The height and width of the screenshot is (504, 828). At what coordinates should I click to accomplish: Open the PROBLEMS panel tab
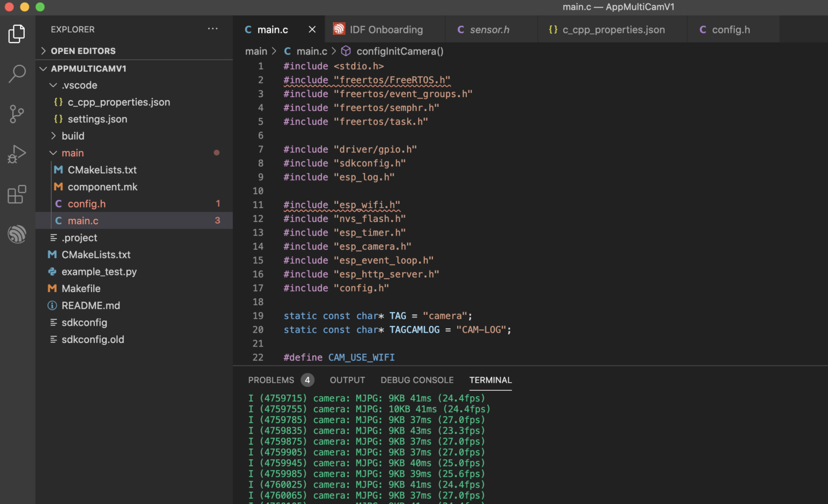271,380
